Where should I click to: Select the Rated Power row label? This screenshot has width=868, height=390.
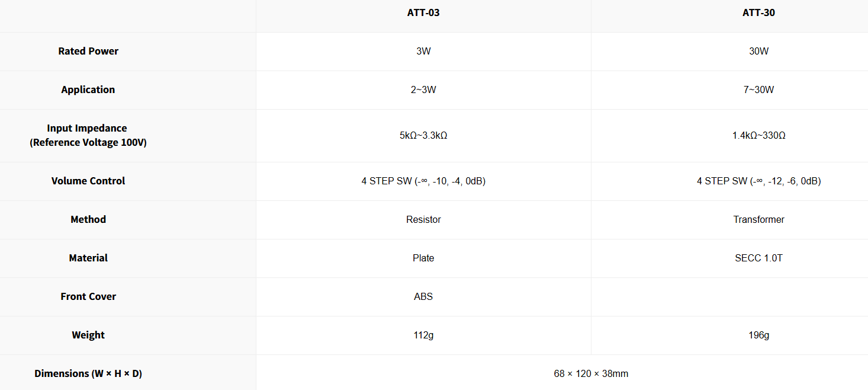coord(88,51)
